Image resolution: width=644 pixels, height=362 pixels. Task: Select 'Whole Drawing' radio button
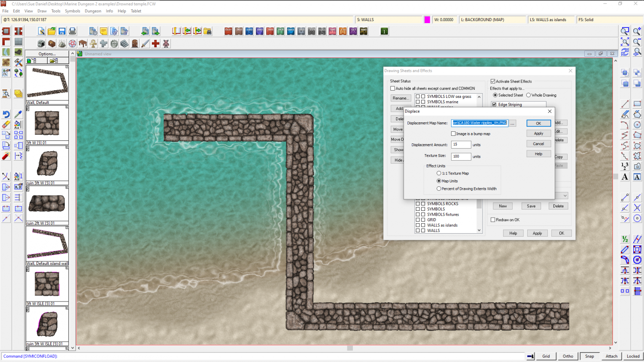coord(529,95)
